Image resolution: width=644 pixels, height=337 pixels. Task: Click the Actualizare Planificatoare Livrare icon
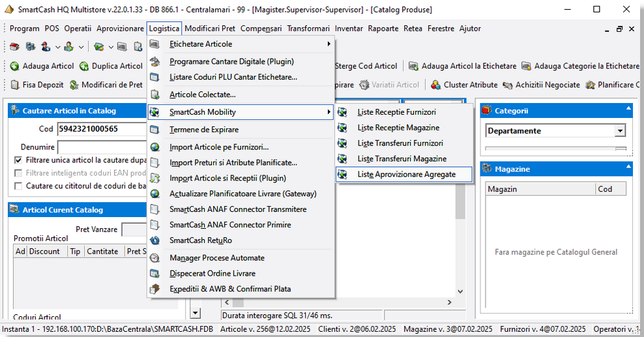(x=155, y=194)
